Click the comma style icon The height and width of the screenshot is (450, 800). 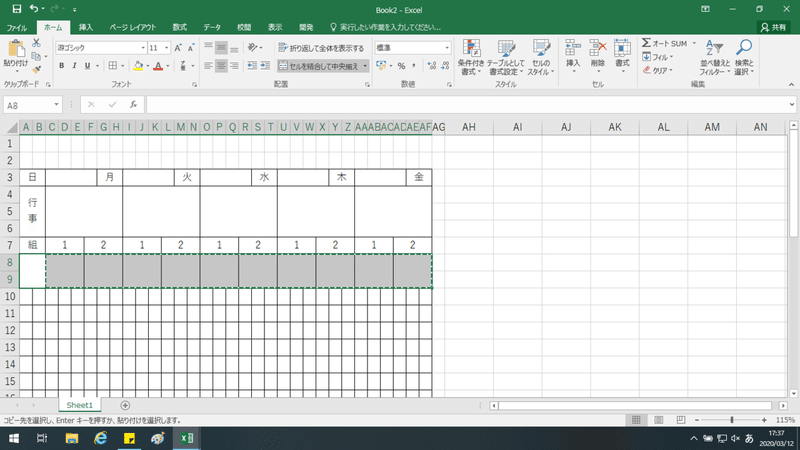point(414,66)
